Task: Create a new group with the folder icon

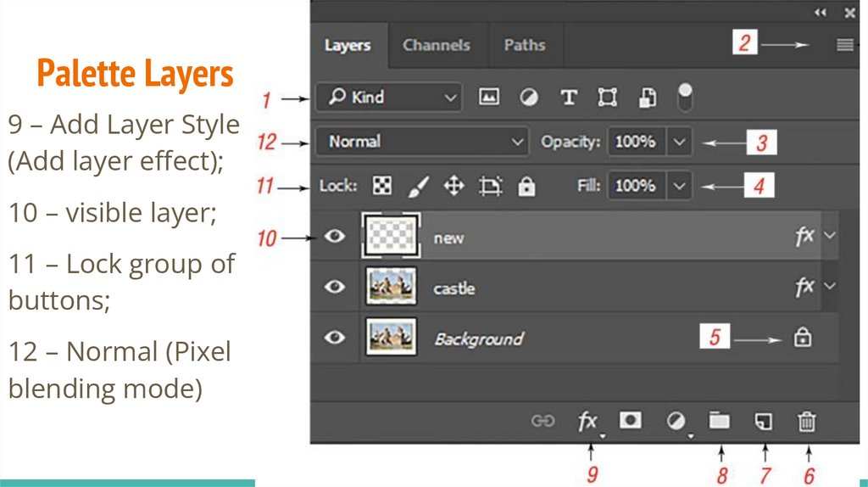Action: pos(719,420)
